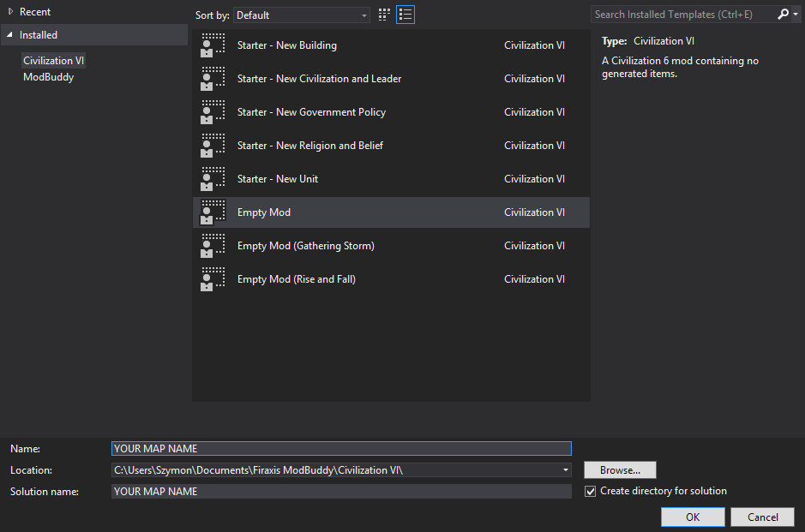The height and width of the screenshot is (532, 805).
Task: Click Civilization VI type in Rise and Fall row
Action: pos(534,279)
